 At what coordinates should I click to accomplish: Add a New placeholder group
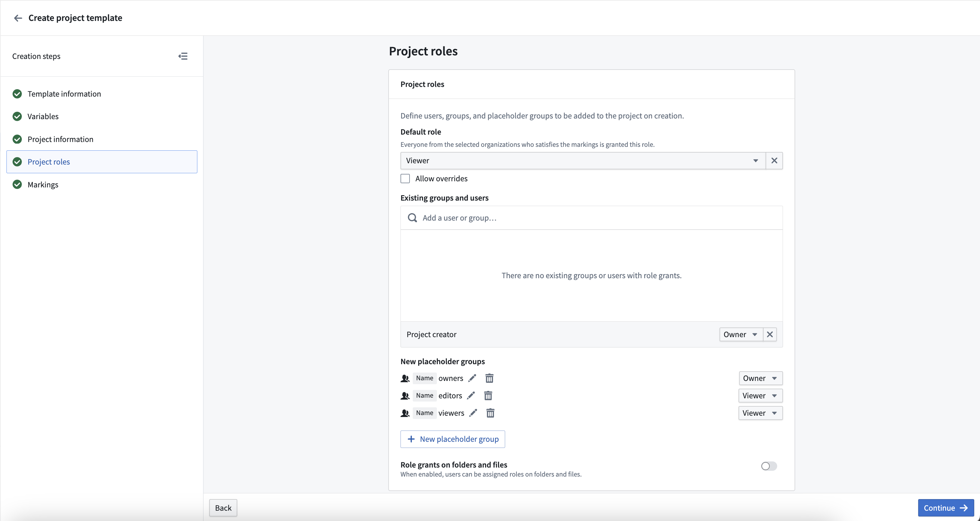453,439
